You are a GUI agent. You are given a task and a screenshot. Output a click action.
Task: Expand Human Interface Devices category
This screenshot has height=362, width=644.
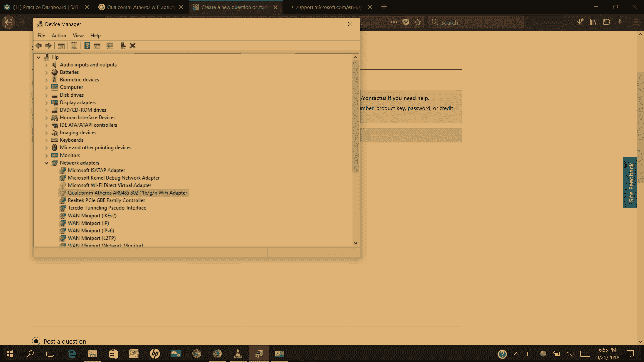tap(46, 118)
